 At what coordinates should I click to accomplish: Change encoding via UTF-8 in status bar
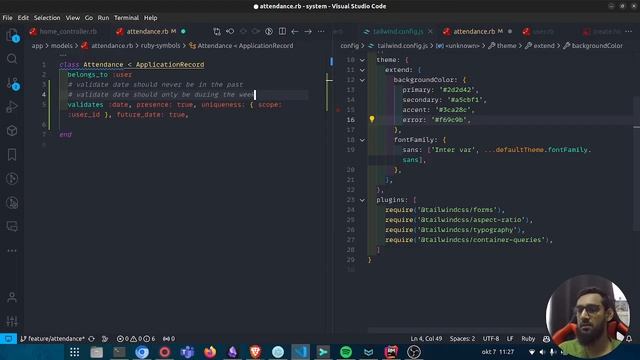point(491,339)
